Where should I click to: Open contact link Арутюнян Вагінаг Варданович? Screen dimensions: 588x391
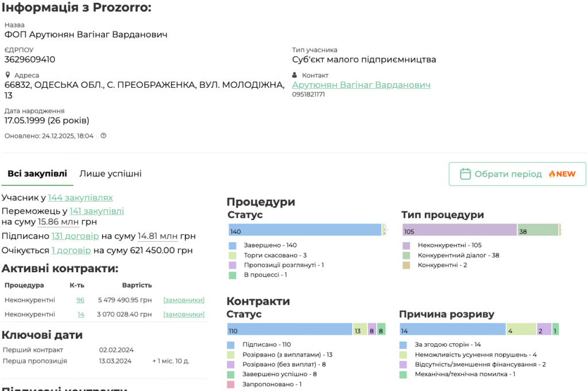[x=361, y=85]
